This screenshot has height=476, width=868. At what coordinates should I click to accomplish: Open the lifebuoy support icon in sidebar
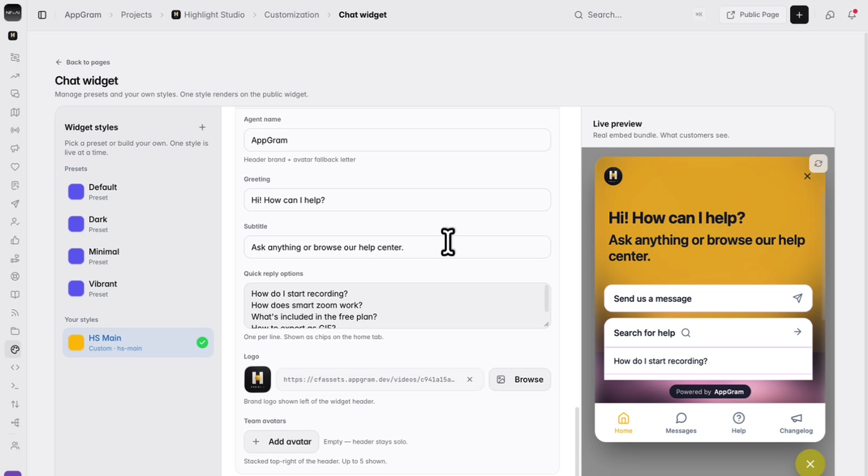point(15,276)
